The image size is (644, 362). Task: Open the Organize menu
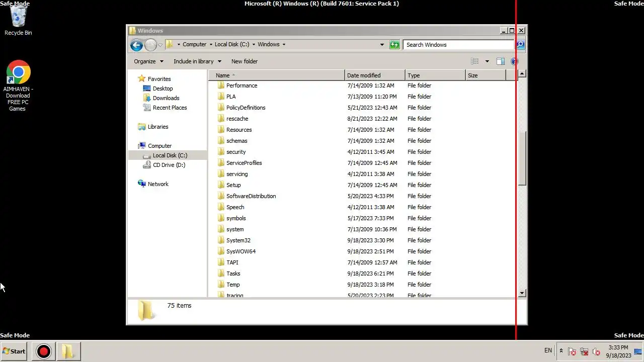148,61
